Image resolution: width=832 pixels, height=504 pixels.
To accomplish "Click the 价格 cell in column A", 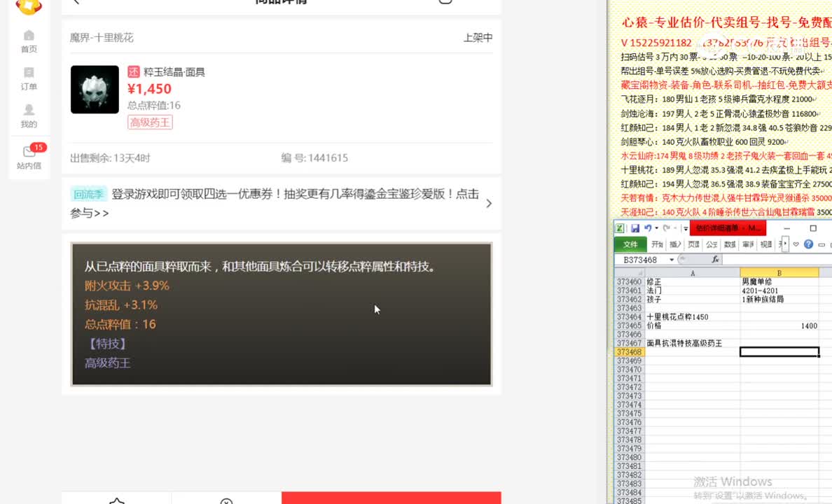I will tap(692, 325).
